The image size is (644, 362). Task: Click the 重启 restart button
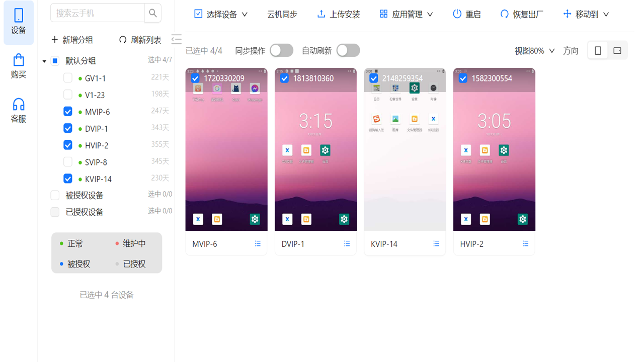466,14
